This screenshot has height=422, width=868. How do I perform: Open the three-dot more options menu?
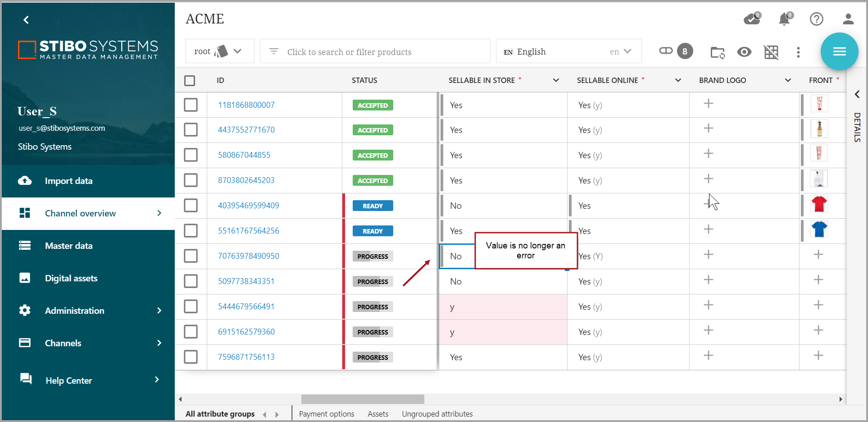click(x=798, y=52)
